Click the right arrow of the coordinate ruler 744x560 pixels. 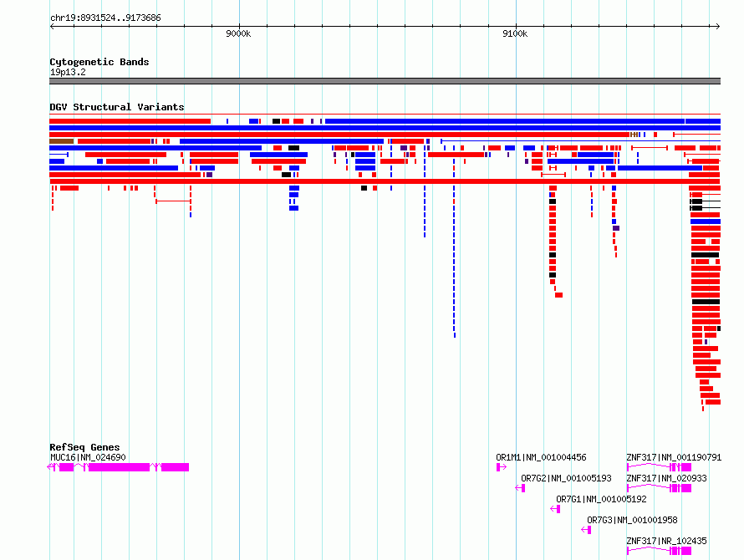718,27
